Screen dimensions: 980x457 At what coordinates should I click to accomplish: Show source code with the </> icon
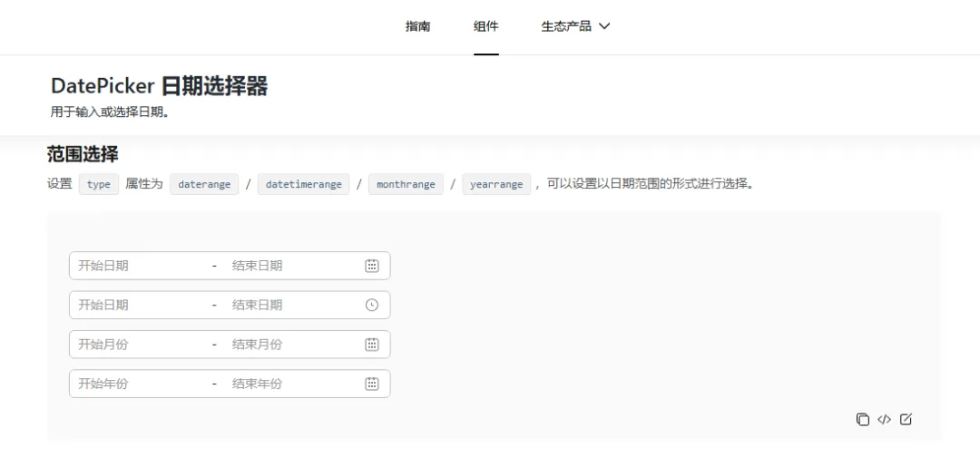coord(884,420)
